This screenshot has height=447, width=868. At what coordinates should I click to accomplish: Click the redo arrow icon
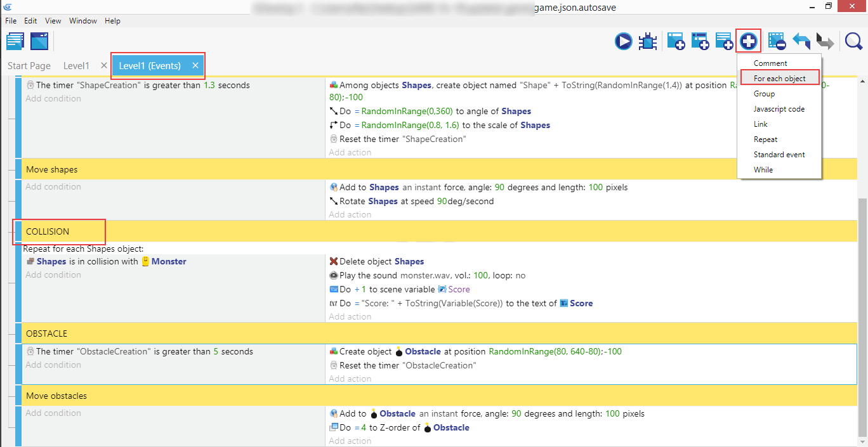pos(824,42)
